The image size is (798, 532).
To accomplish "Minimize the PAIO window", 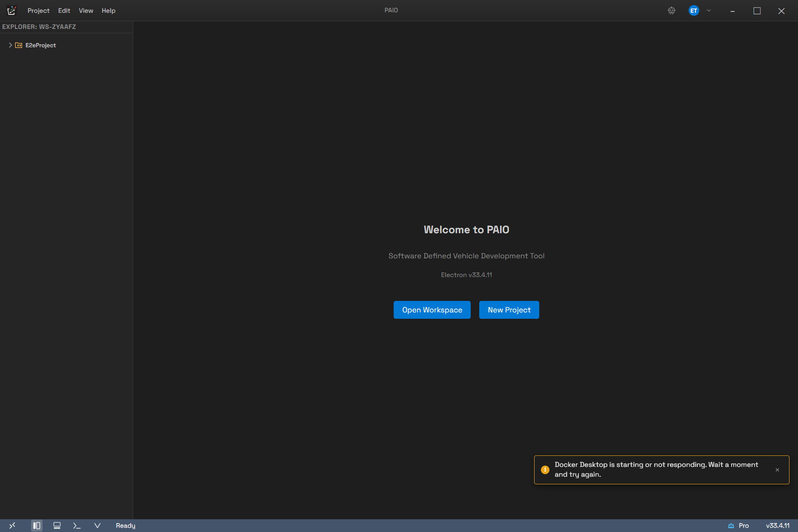I will click(x=732, y=11).
